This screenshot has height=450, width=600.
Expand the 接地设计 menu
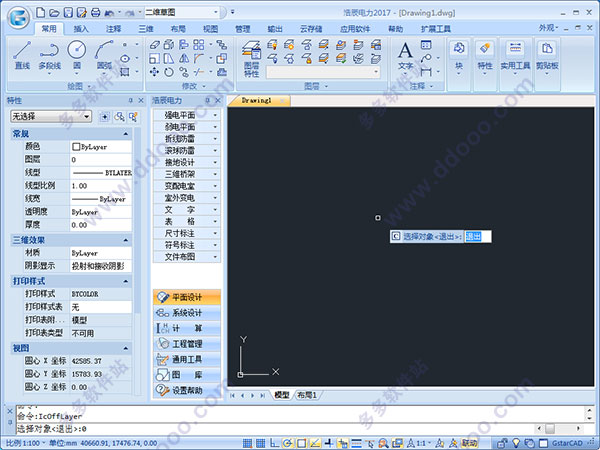tap(187, 162)
